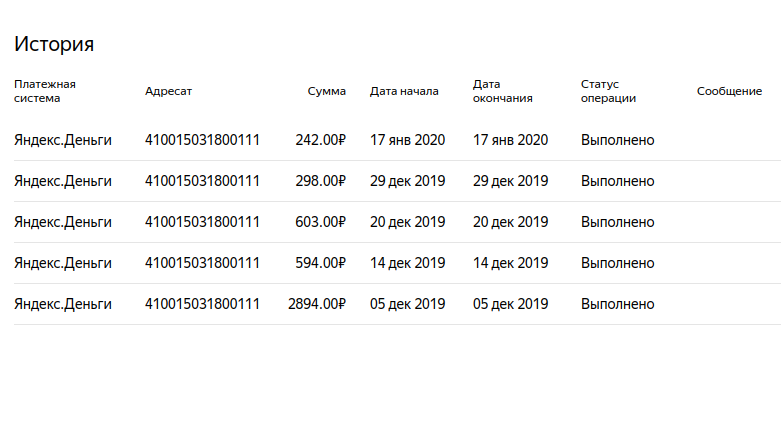Viewport: 781px width, 440px height.
Task: Select the "Статус операции" column header
Action: (x=608, y=91)
